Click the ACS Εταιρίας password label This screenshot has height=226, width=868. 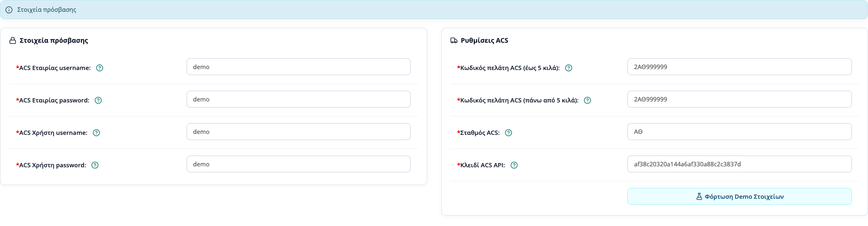tap(53, 101)
